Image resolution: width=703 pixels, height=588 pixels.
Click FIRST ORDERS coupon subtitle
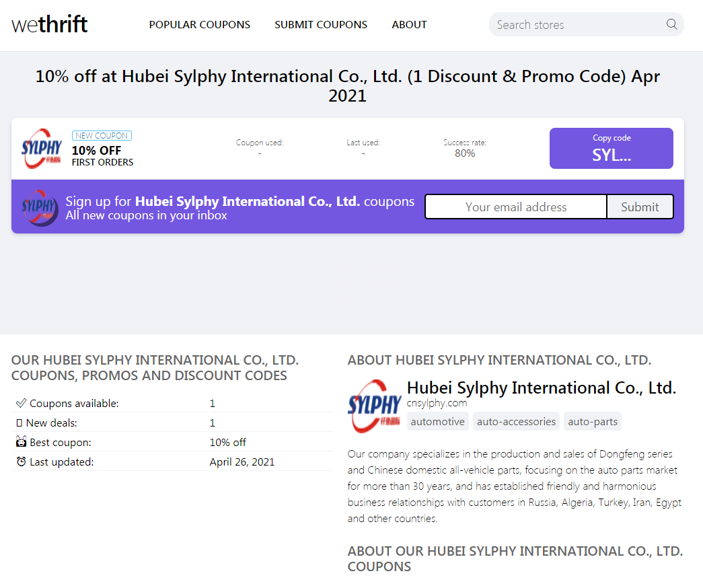click(102, 162)
